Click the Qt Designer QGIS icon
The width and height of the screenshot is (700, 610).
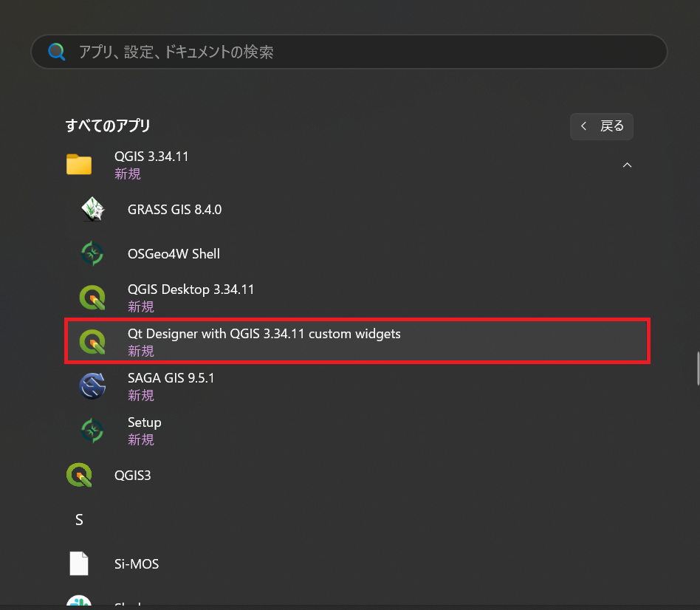[x=92, y=342]
